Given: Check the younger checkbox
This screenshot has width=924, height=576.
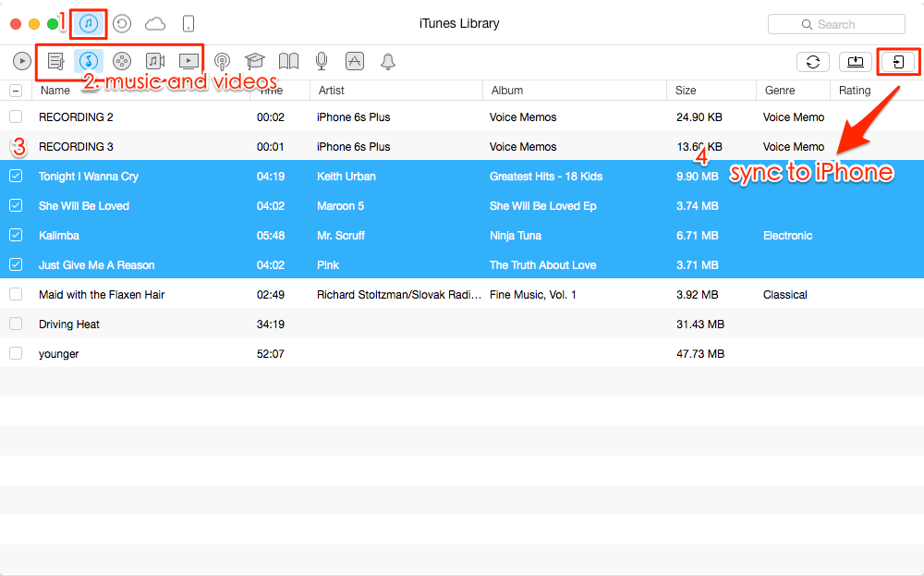Looking at the screenshot, I should tap(16, 353).
